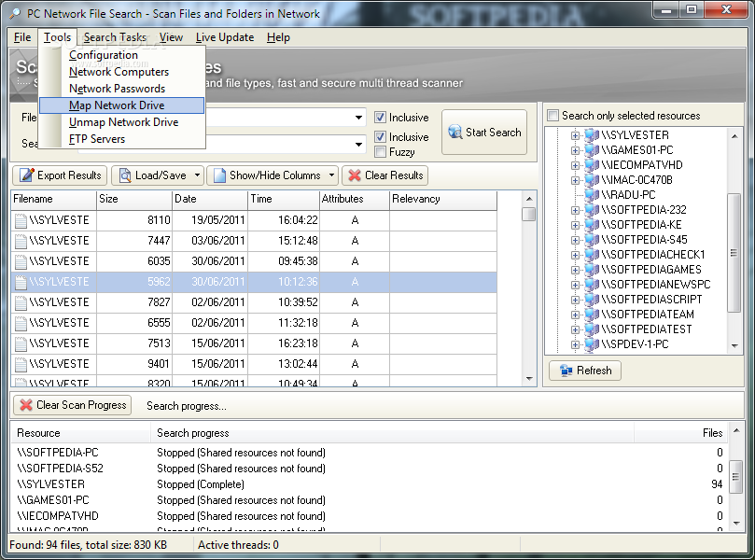Click time cell 16:23:18

point(297,343)
